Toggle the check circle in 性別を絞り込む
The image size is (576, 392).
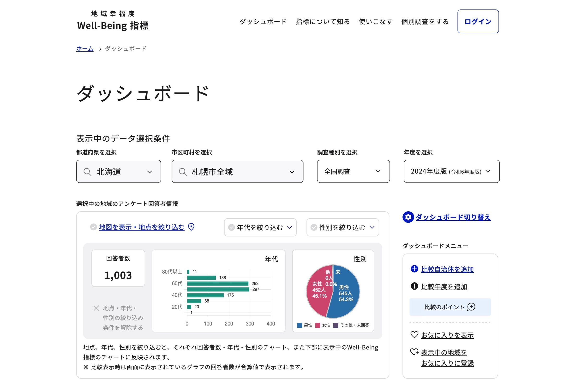(314, 227)
